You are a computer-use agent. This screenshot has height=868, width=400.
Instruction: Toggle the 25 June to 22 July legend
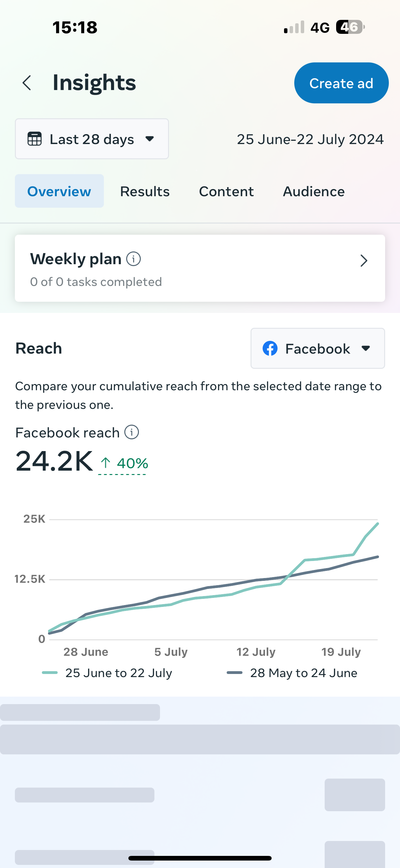click(107, 673)
